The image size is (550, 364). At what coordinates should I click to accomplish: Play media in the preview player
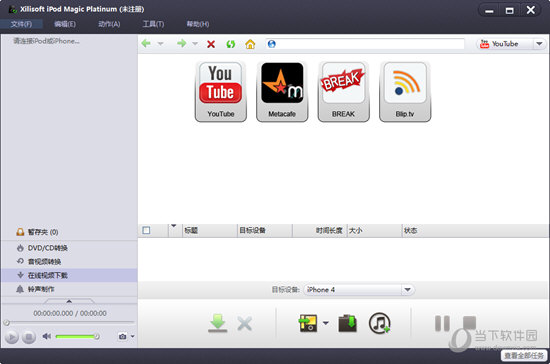(12, 337)
